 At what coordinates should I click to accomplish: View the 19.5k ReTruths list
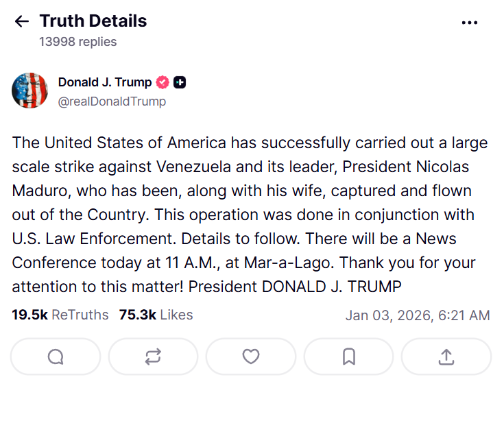60,315
